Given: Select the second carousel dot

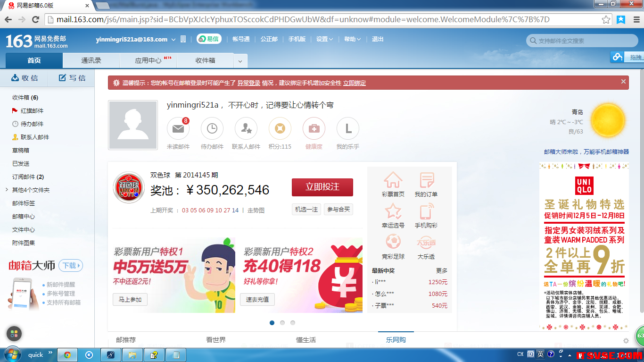Looking at the screenshot, I should [282, 323].
